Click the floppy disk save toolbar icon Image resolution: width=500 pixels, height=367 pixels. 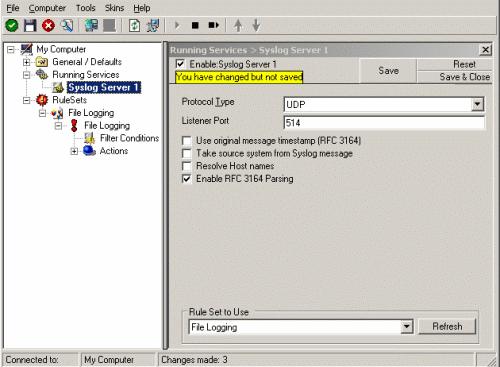click(x=30, y=25)
